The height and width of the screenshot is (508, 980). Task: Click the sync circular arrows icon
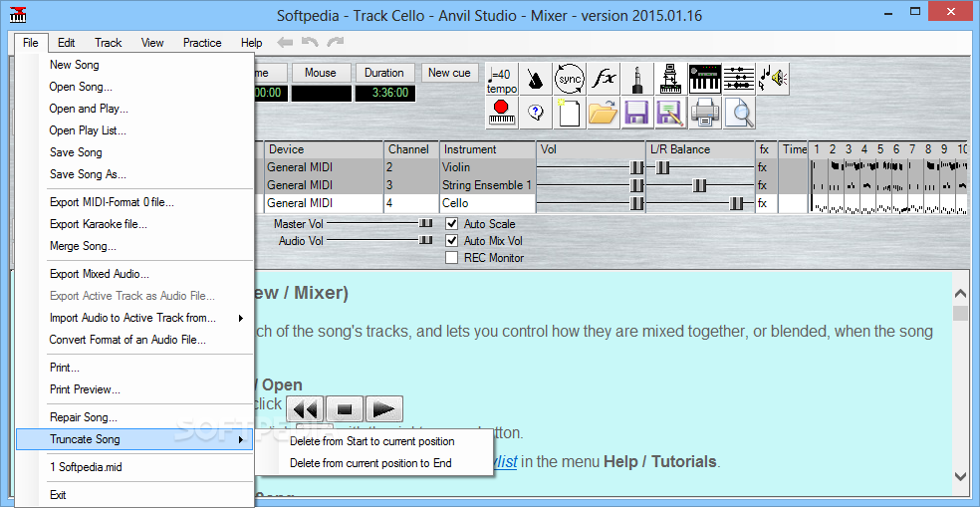point(569,79)
